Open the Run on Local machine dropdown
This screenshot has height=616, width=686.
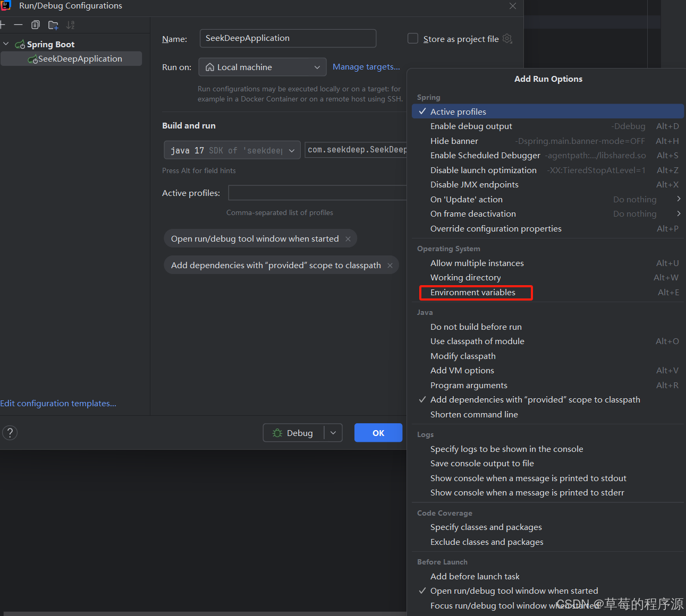262,67
